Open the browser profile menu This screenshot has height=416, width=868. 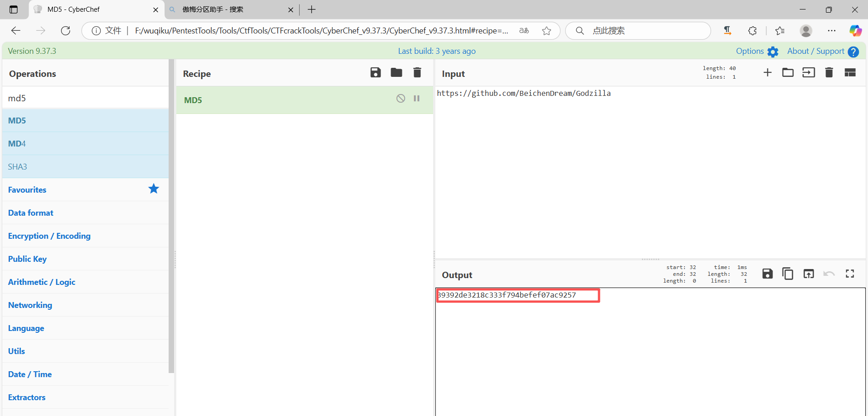pyautogui.click(x=806, y=31)
